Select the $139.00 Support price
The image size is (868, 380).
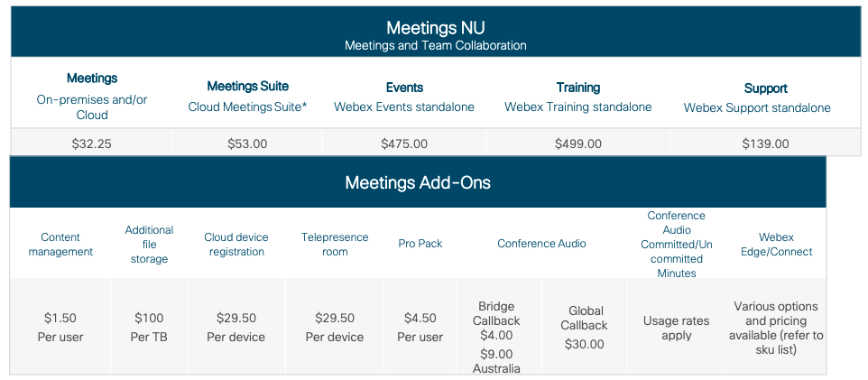pos(765,144)
